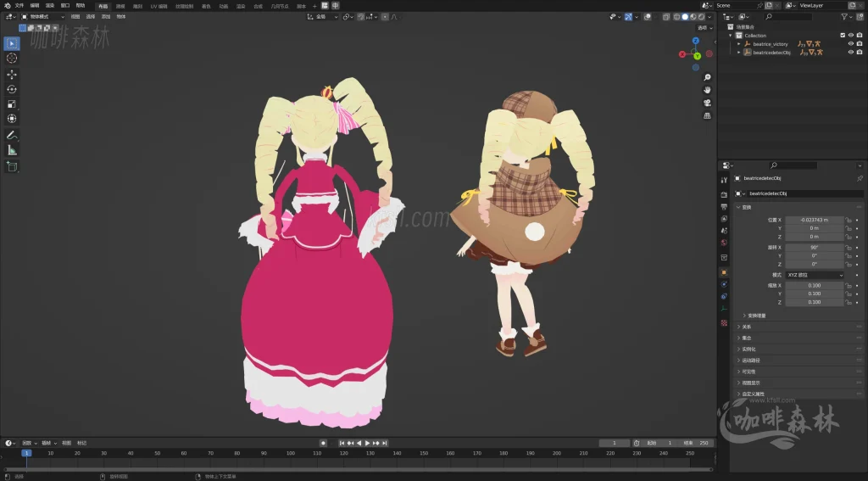Image resolution: width=868 pixels, height=481 pixels.
Task: Switch to the UV 编辑 workspace tab
Action: pyautogui.click(x=159, y=6)
